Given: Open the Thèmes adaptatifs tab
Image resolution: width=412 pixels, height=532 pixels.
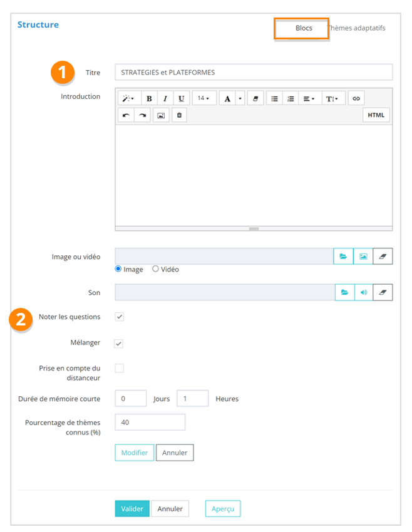Looking at the screenshot, I should 358,28.
